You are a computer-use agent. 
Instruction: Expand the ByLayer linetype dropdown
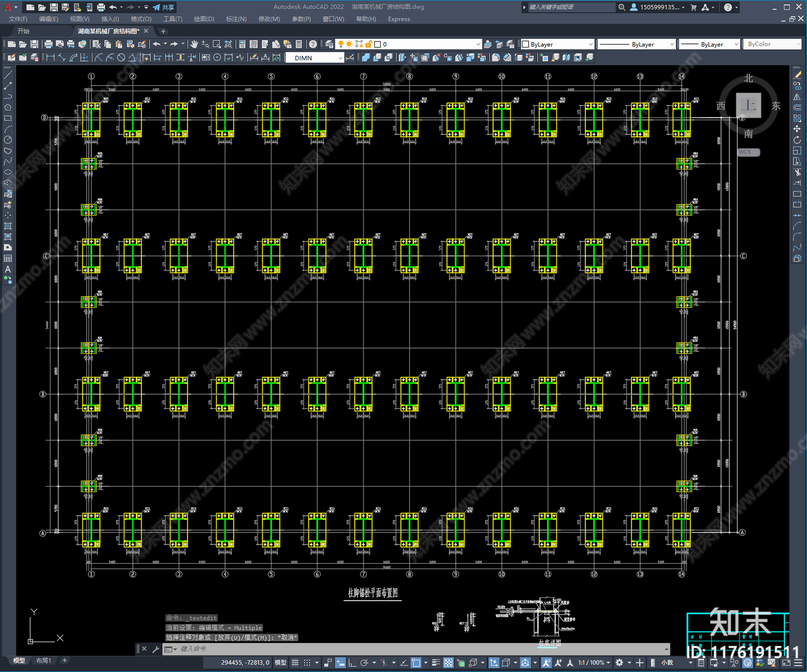(636, 44)
